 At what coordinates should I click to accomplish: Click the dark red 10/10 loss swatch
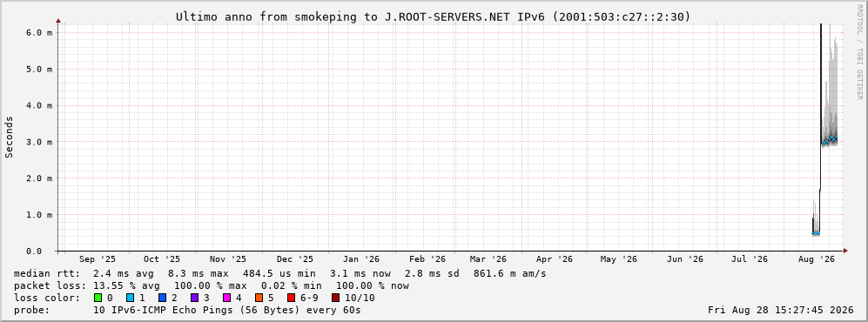[334, 298]
